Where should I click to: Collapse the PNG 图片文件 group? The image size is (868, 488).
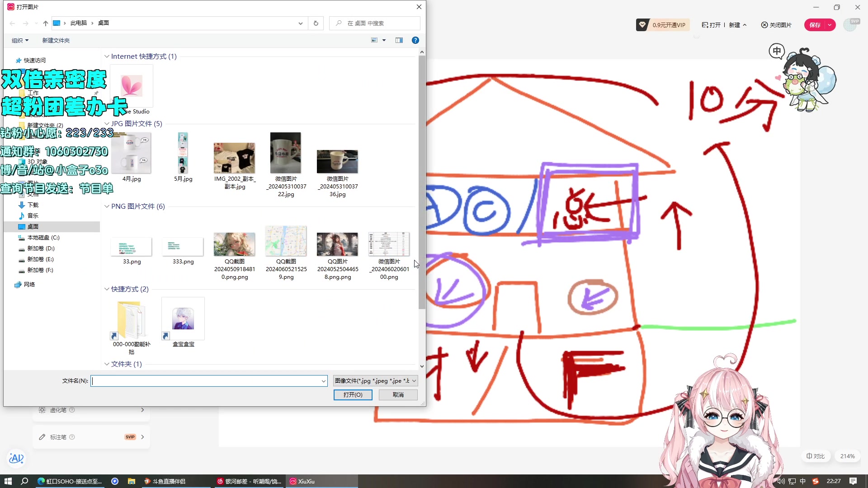(x=107, y=206)
